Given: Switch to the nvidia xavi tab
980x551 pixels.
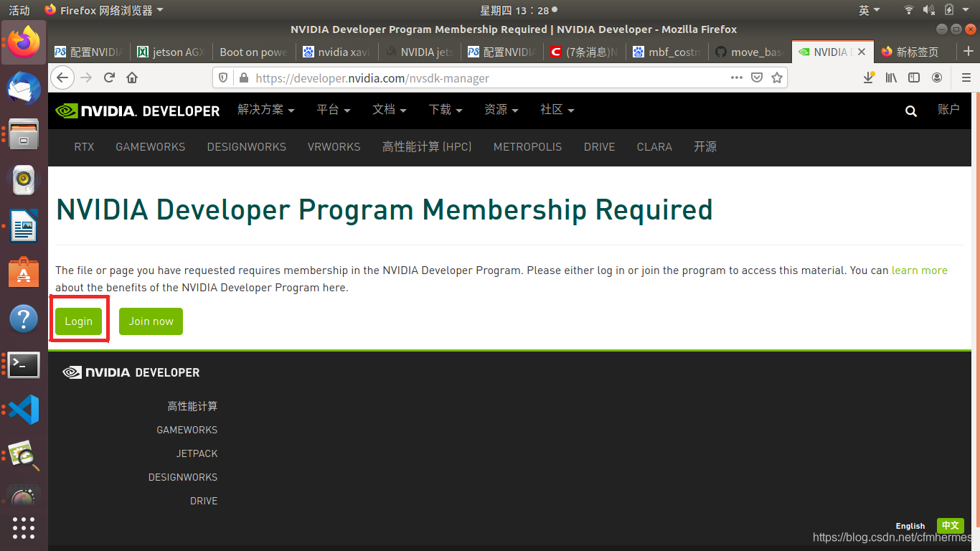Looking at the screenshot, I should pyautogui.click(x=336, y=52).
